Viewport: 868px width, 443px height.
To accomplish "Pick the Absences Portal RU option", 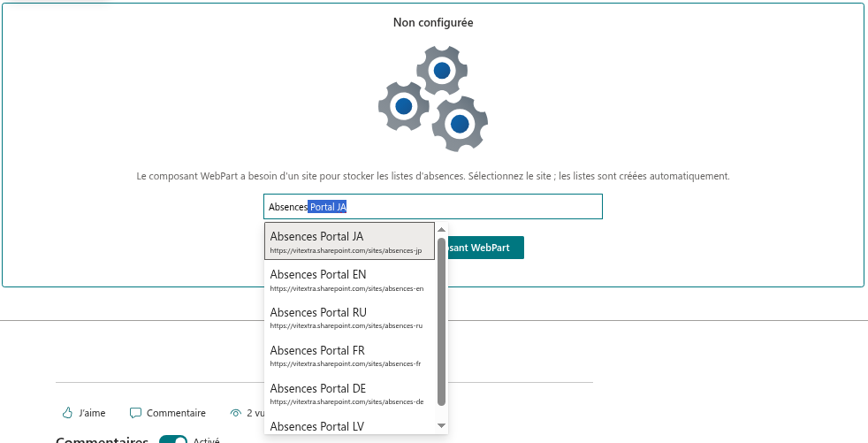I will (x=349, y=317).
